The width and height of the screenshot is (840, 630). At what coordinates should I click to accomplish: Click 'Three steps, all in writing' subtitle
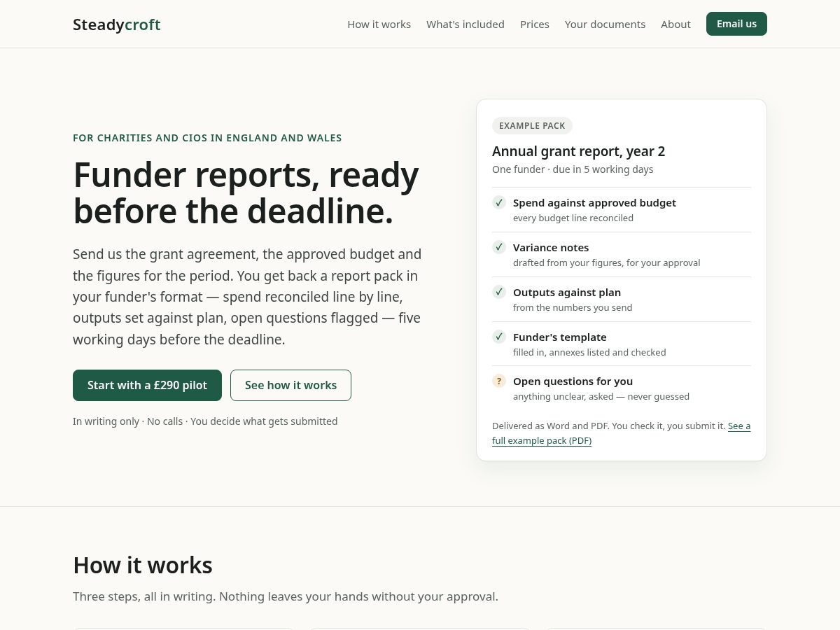click(x=286, y=596)
